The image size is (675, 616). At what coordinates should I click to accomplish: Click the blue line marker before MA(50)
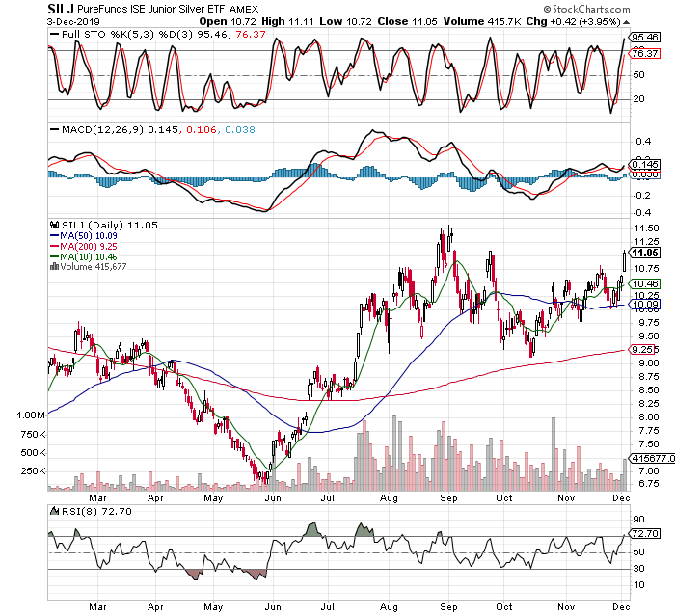55,236
